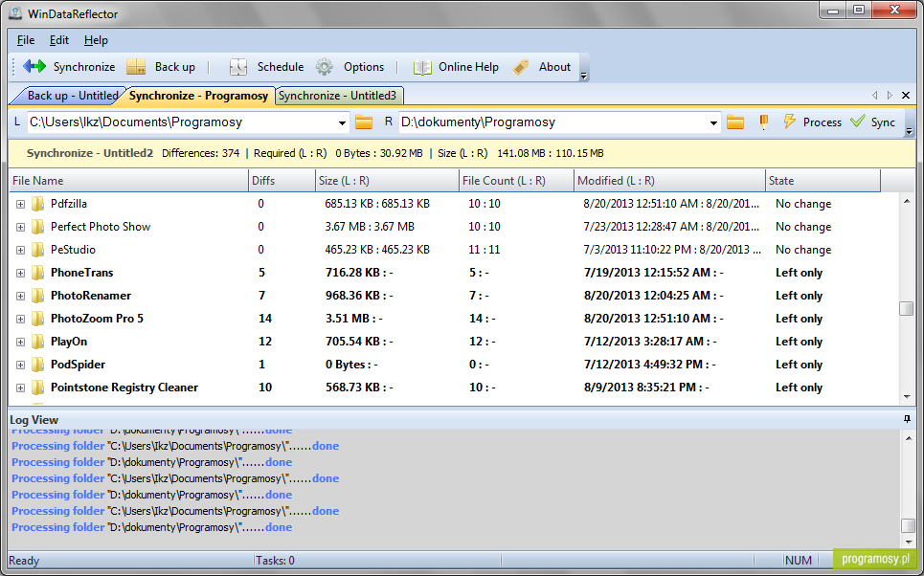Open the Schedule clock icon
The image size is (924, 576).
(238, 67)
